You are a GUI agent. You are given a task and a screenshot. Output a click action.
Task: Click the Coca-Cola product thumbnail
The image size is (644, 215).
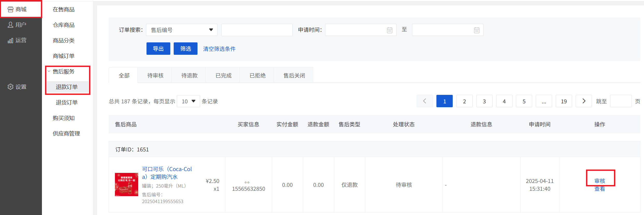point(126,185)
